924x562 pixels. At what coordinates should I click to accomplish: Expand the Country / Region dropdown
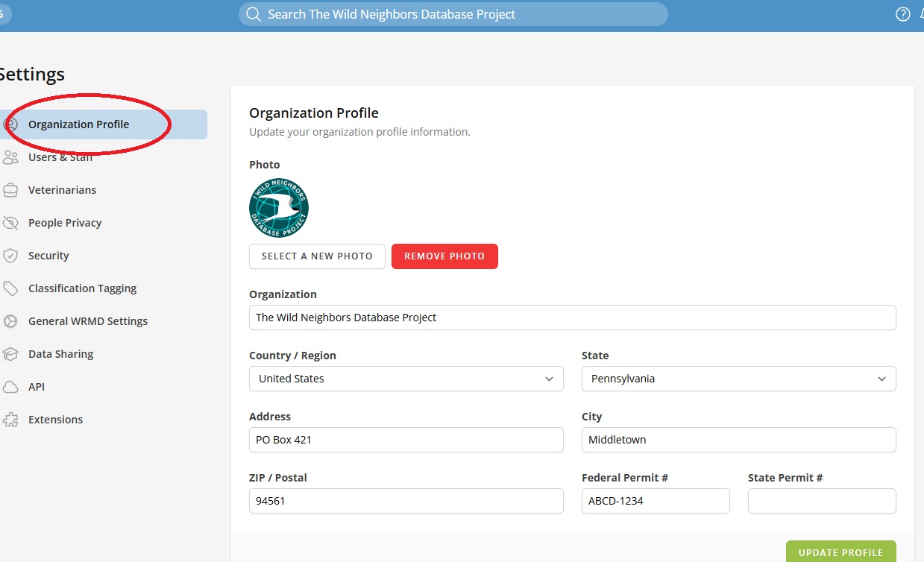(406, 379)
